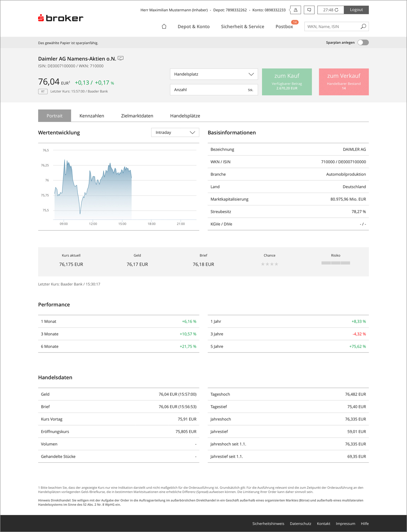Open the user profile icon
The height and width of the screenshot is (532, 407).
coord(295,10)
